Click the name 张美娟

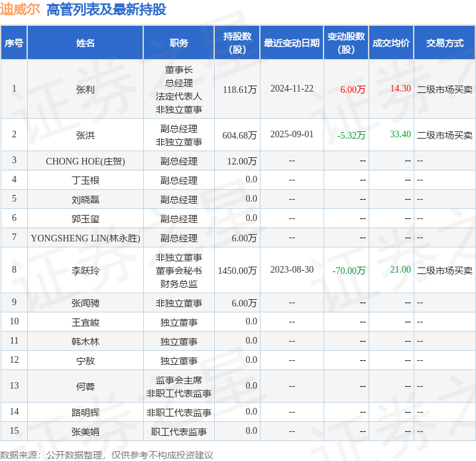click(86, 432)
